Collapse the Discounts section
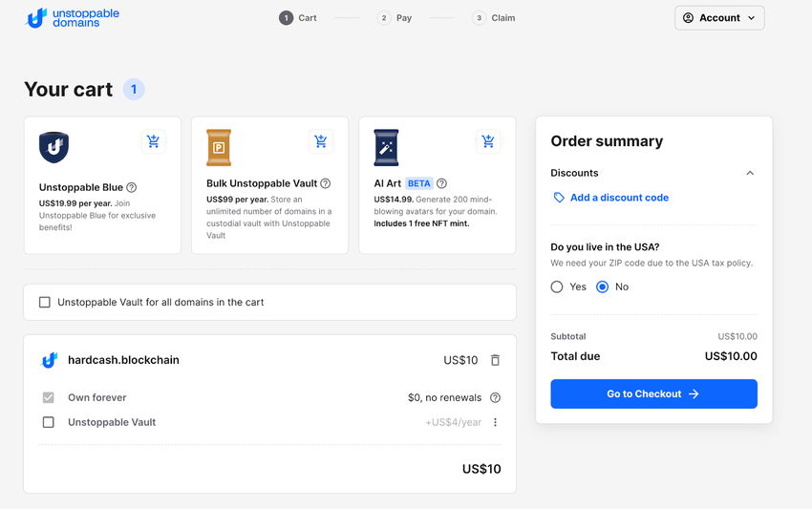This screenshot has height=509, width=812. 750,173
